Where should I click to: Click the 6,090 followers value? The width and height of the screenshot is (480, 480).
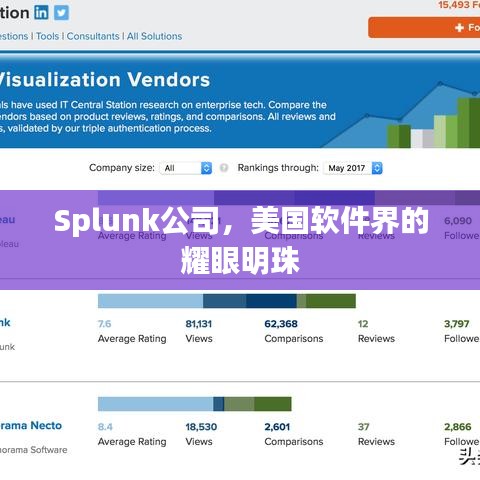(x=458, y=221)
